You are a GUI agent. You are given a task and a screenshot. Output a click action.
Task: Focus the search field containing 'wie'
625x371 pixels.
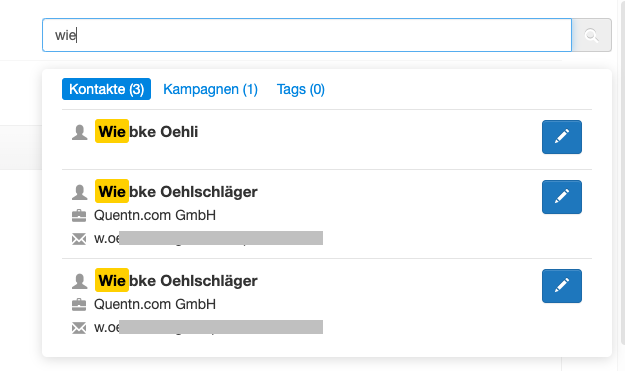click(x=307, y=35)
